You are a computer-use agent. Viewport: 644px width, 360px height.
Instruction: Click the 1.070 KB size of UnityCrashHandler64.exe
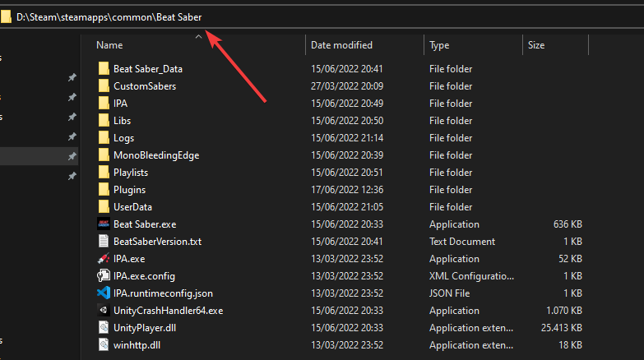click(x=564, y=311)
